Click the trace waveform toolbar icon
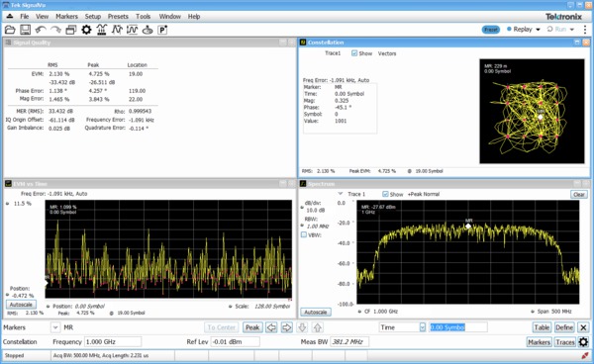The image size is (594, 364). [x=132, y=30]
